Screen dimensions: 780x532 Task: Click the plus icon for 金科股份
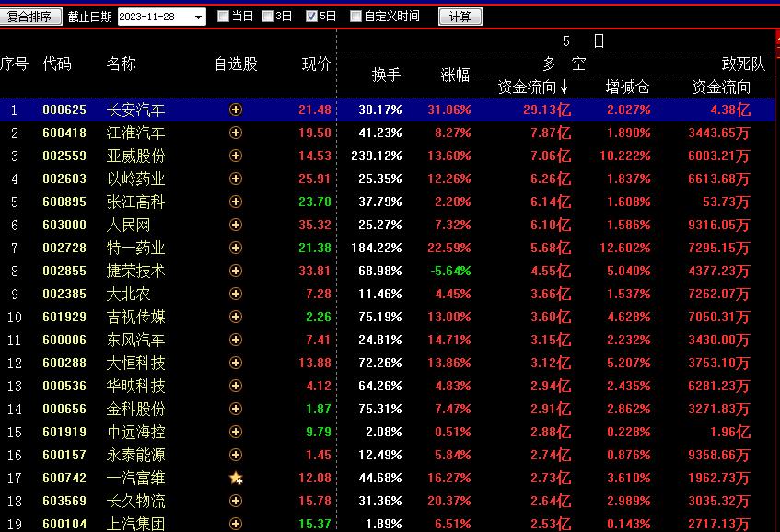236,409
